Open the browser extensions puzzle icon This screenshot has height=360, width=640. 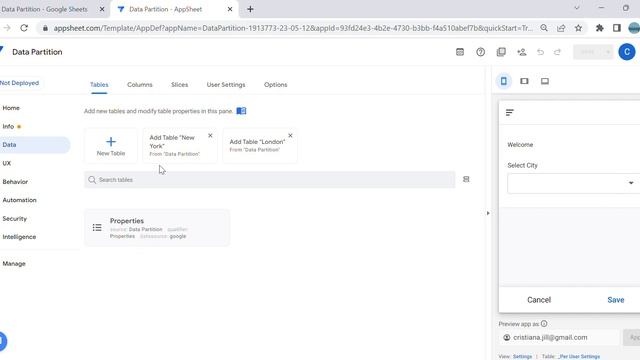[600, 28]
